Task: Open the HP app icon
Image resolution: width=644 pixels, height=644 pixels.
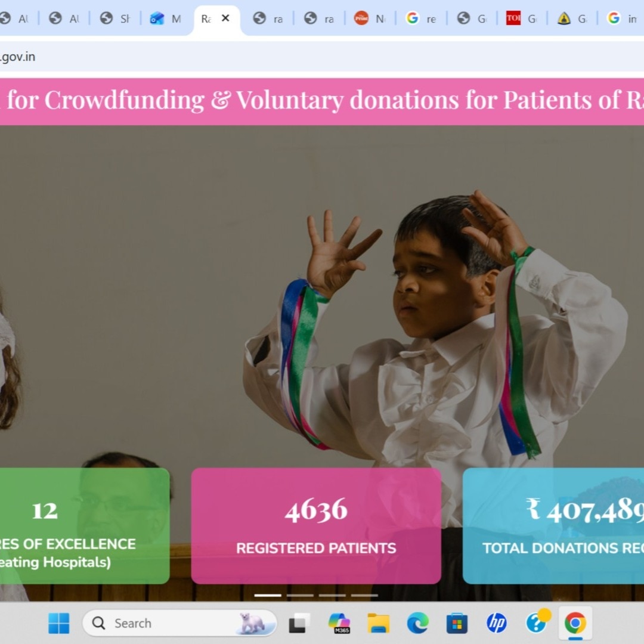Action: pyautogui.click(x=496, y=623)
